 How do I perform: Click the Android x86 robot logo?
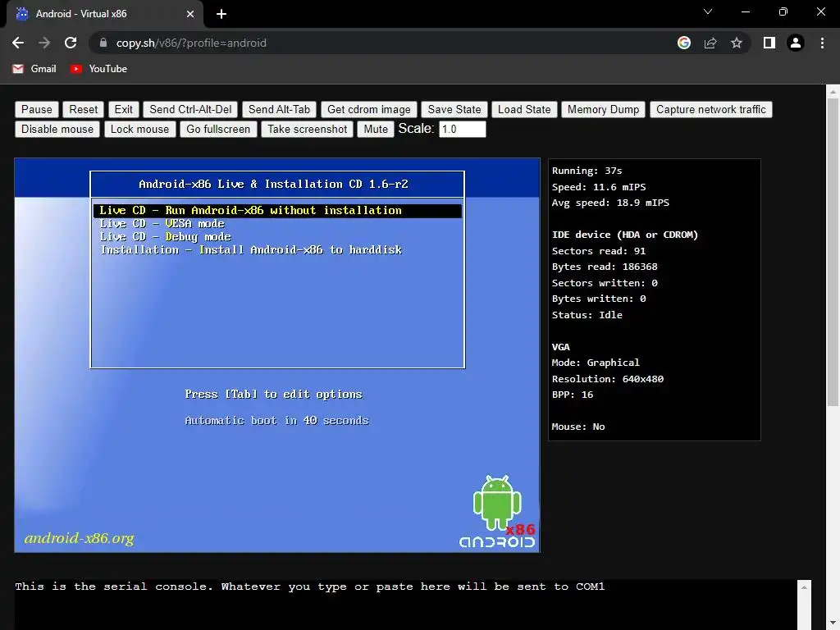point(497,512)
